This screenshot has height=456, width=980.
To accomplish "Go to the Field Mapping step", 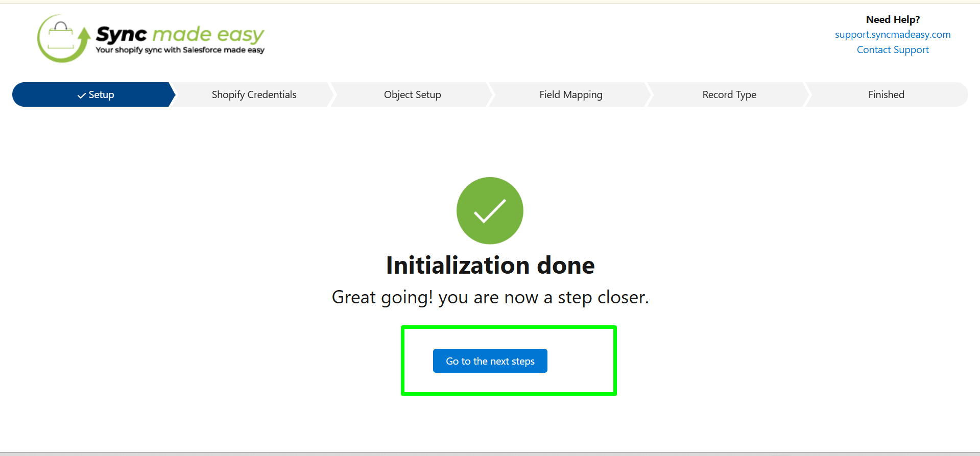I will click(570, 94).
